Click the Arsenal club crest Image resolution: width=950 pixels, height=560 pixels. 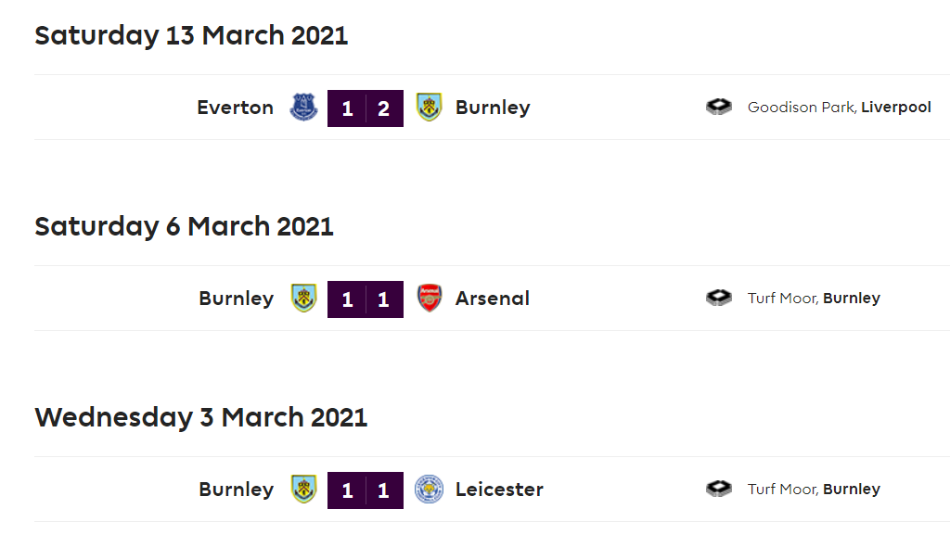coord(429,298)
